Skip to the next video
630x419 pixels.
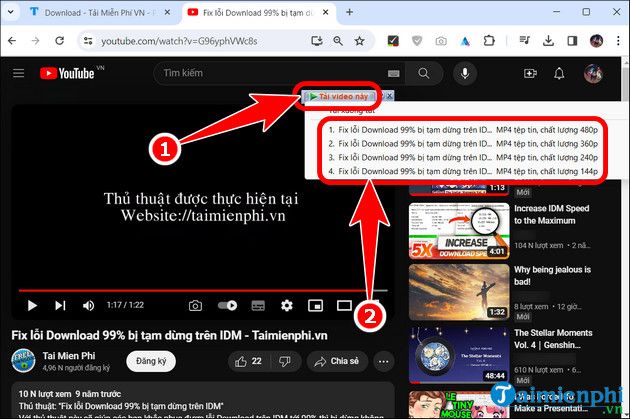(x=60, y=306)
